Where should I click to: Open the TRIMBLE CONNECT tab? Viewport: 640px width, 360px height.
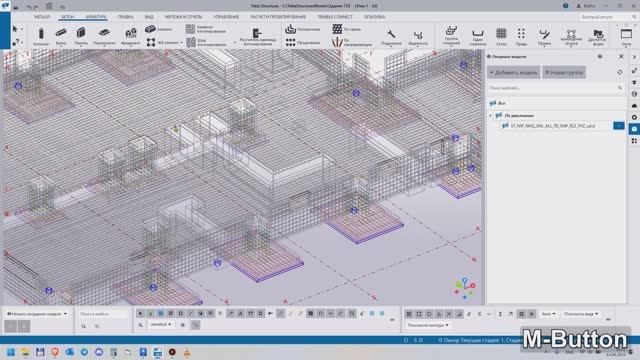pos(335,17)
